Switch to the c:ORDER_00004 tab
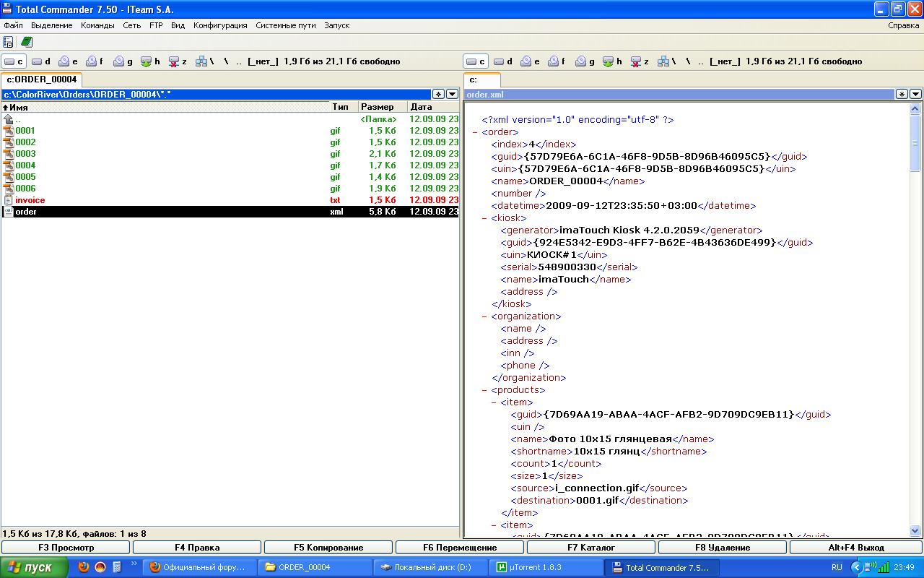The image size is (924, 578). coord(41,79)
